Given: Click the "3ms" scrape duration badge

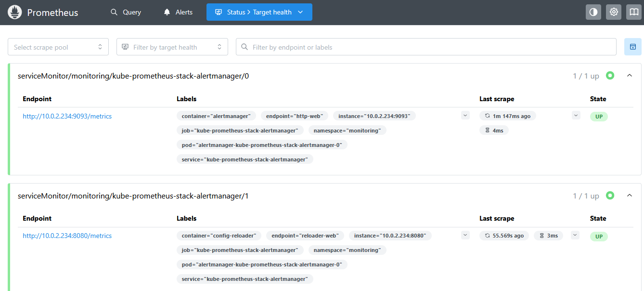Looking at the screenshot, I should [x=548, y=236].
